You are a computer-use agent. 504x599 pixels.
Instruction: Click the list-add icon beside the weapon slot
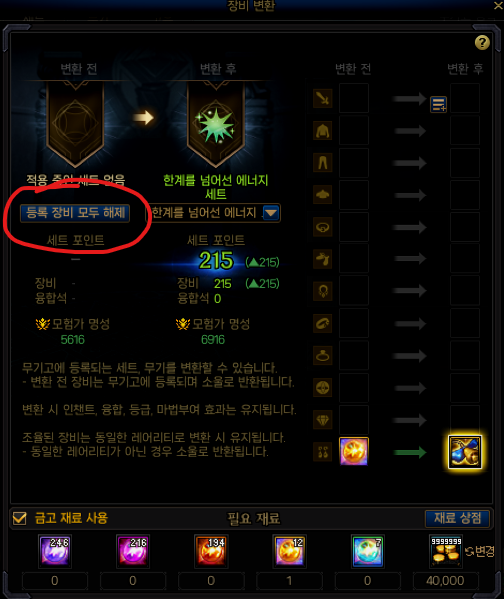[438, 104]
